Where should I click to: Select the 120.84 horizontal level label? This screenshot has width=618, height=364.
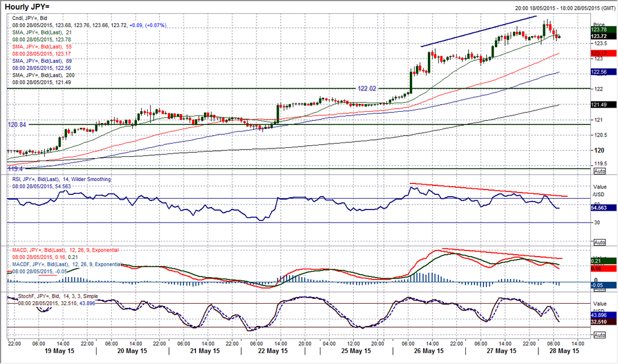17,124
